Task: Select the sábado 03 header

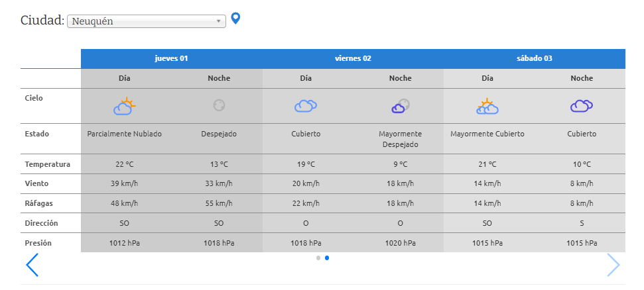Action: click(x=535, y=58)
